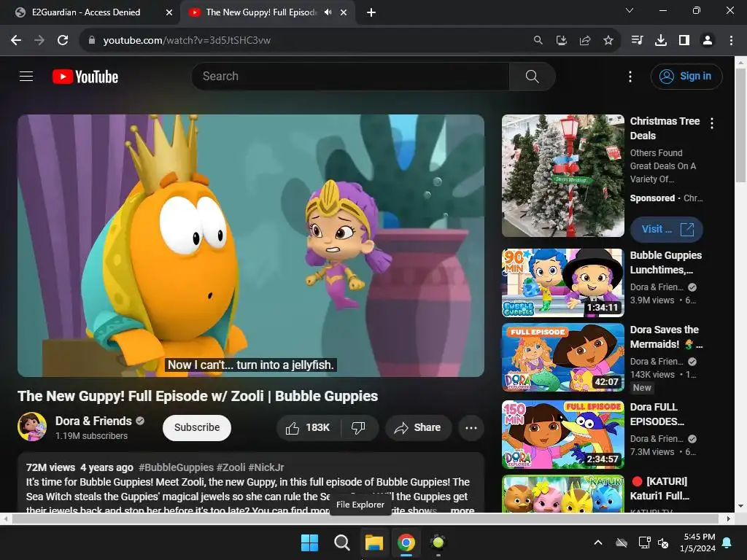Open YouTube settings three-dot menu
The width and height of the screenshot is (747, 560).
630,77
